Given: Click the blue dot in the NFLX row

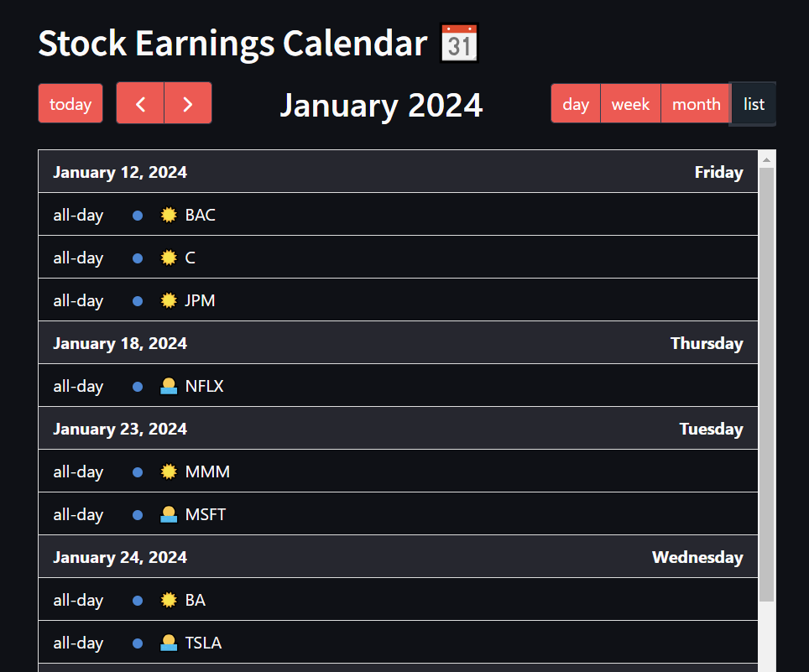Looking at the screenshot, I should point(138,387).
